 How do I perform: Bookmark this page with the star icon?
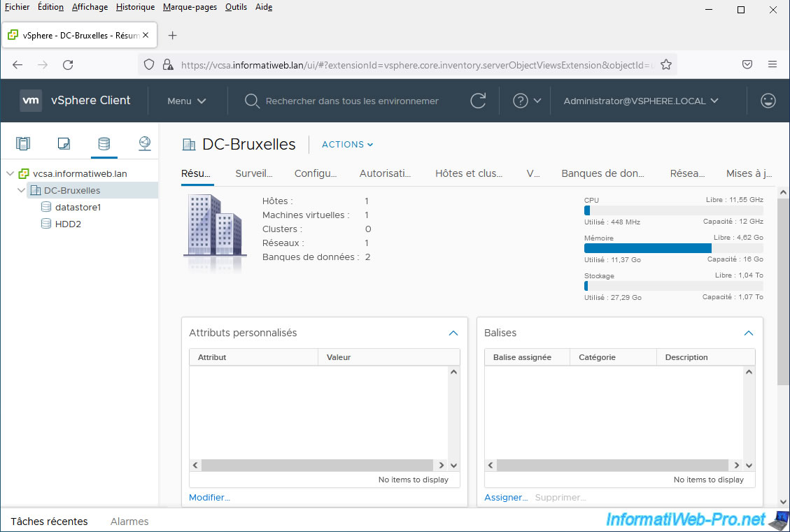coord(665,64)
